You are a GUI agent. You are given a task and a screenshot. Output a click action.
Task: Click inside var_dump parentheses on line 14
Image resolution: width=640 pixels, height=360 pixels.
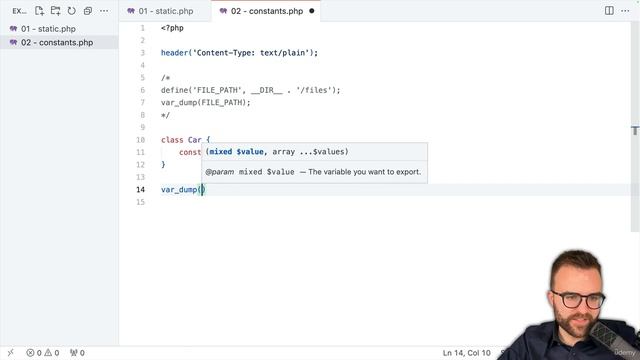[202, 189]
